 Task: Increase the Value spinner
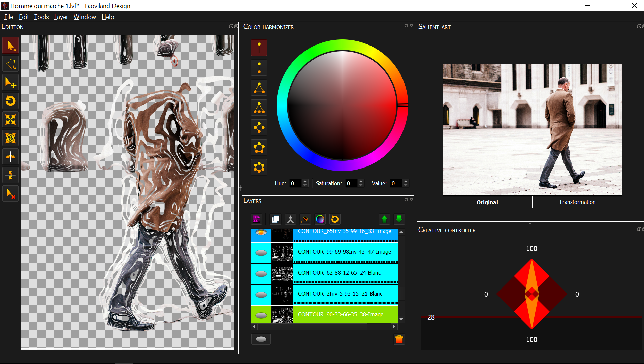click(x=406, y=181)
